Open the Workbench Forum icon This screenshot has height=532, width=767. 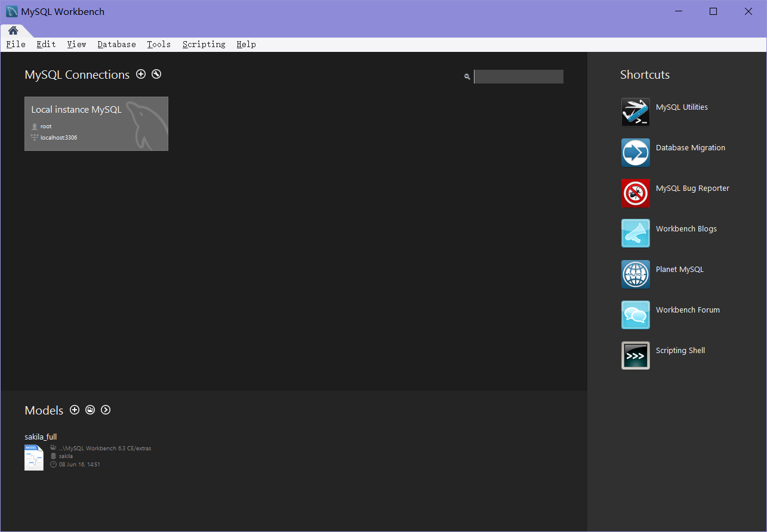tap(635, 315)
